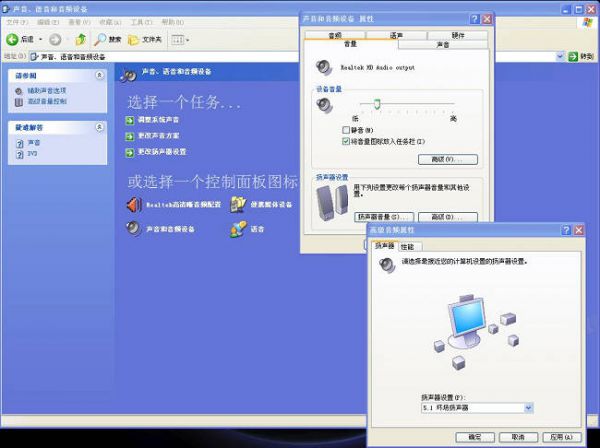Click the 5.1 speaker layout preview image
The image size is (600, 448).
click(476, 332)
